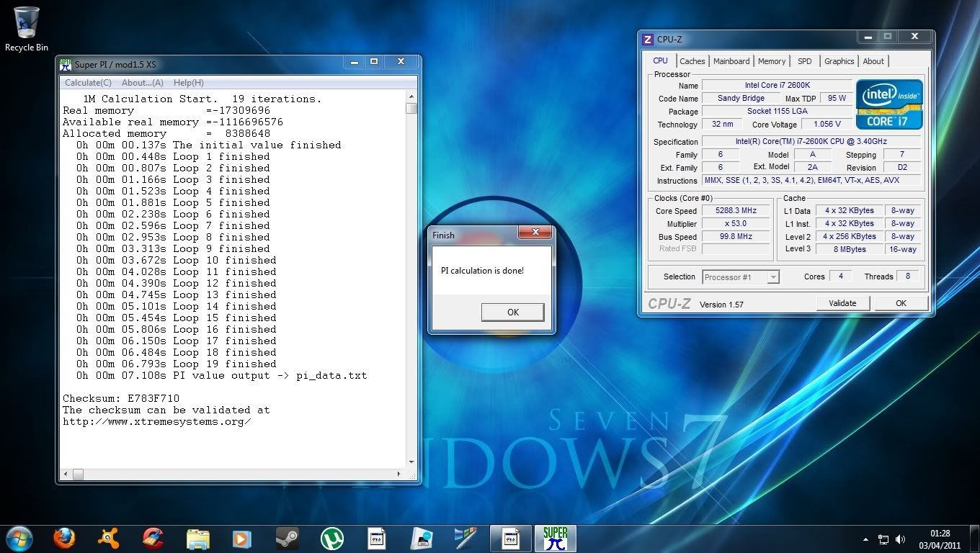Screen dimensions: 980x553
Task: Maximize the Super PI window
Action: 374,61
